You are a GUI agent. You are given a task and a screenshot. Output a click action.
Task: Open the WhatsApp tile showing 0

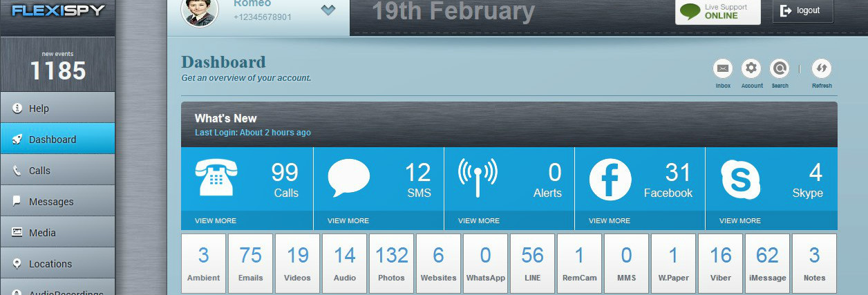485,263
